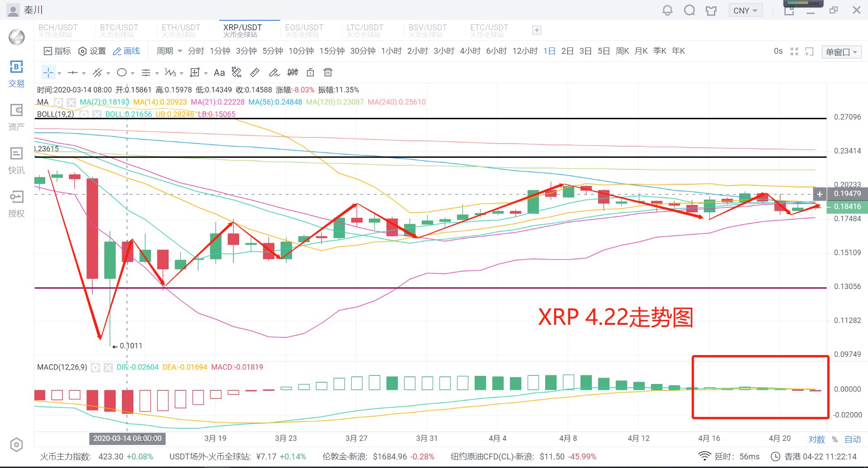Open the 交易 (trade) sidebar section
This screenshot has height=468, width=868.
pyautogui.click(x=16, y=74)
